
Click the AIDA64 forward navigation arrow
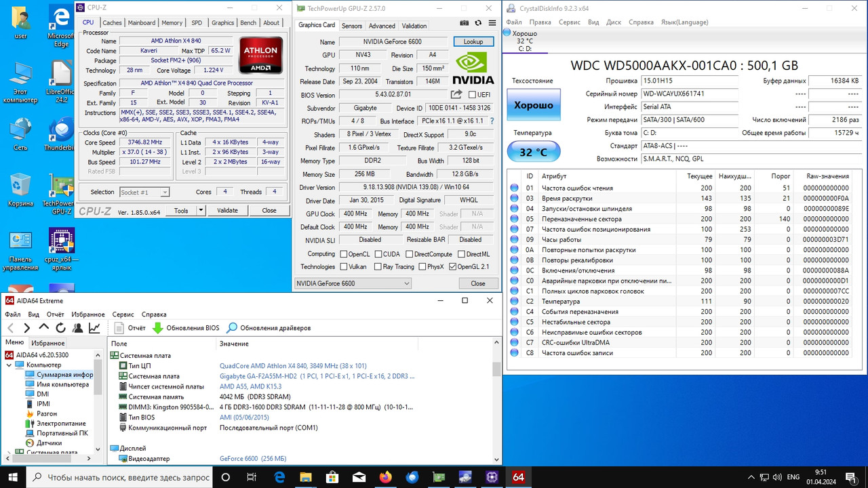pyautogui.click(x=27, y=328)
